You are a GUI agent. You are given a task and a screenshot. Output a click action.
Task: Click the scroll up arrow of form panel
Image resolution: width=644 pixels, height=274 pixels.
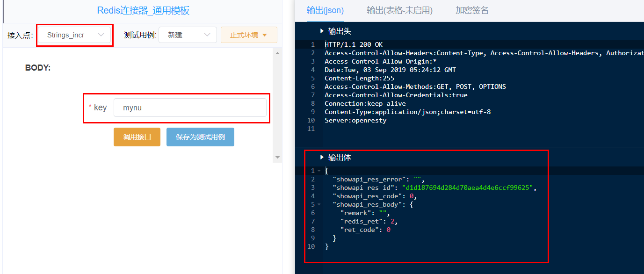pos(277,53)
